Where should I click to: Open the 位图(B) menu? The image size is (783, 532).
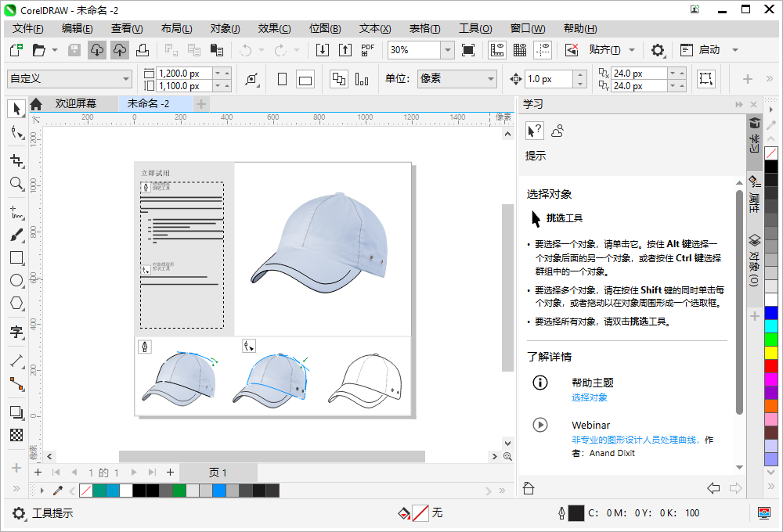pyautogui.click(x=325, y=29)
